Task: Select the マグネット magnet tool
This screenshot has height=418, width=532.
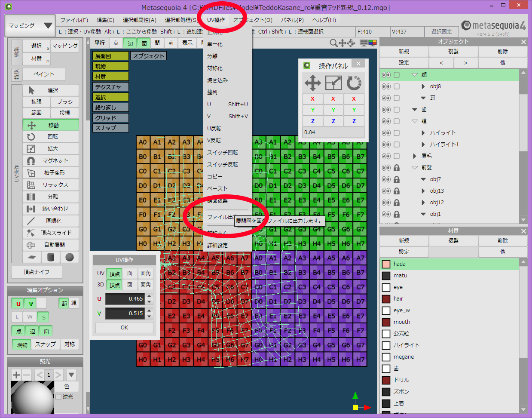Action: point(51,161)
